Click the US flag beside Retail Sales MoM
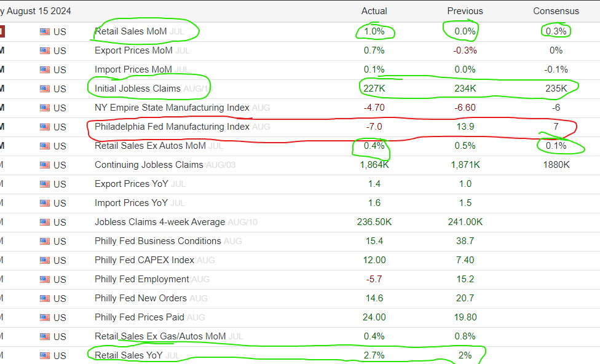 [45, 32]
